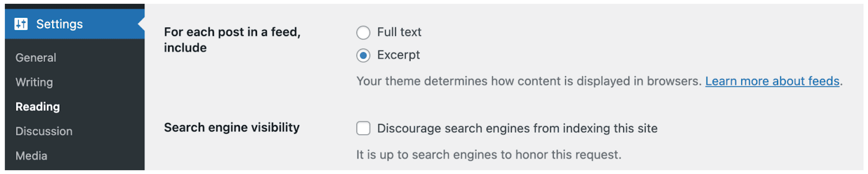Select the Excerpt radio button
The width and height of the screenshot is (868, 174).
coord(363,55)
